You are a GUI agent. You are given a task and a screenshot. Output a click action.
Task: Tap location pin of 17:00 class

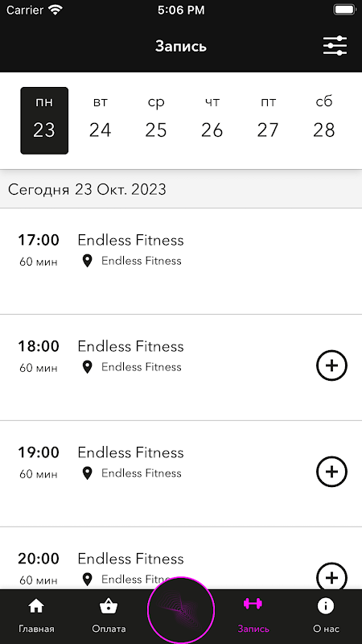tap(87, 261)
